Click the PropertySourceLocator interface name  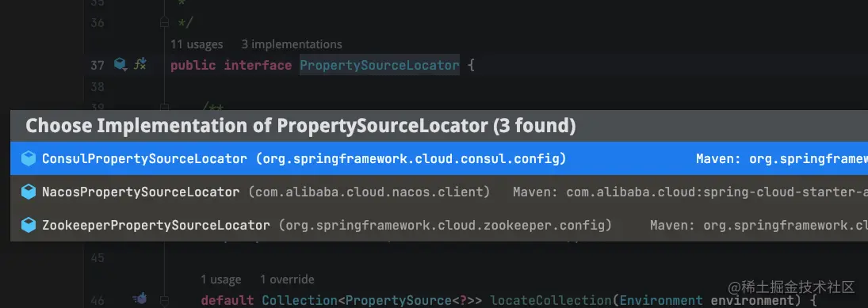(x=380, y=65)
